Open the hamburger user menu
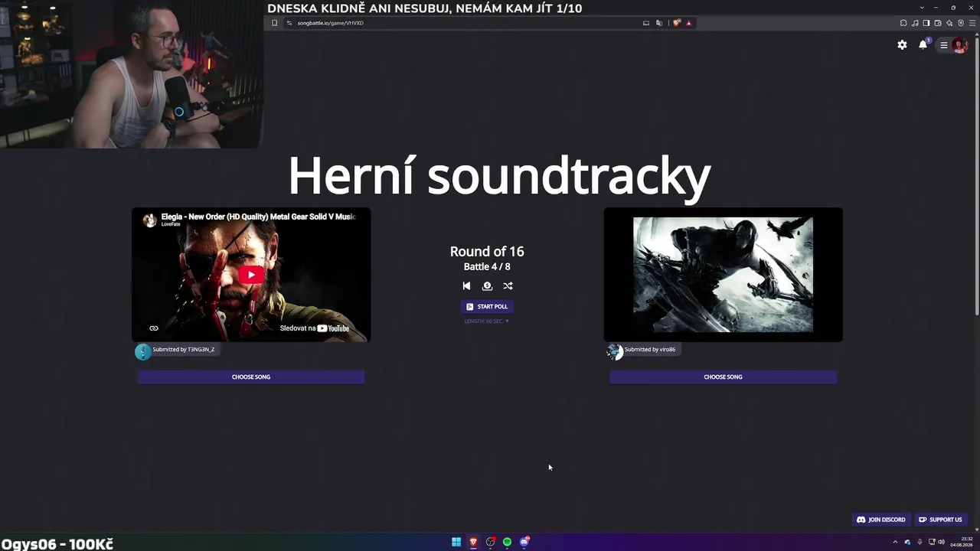The width and height of the screenshot is (980, 551). tap(944, 45)
